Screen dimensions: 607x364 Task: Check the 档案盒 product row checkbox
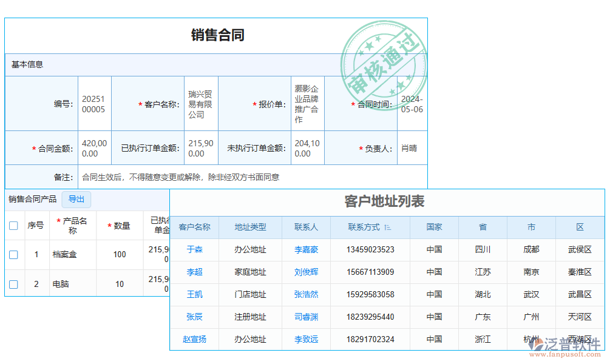(x=13, y=255)
